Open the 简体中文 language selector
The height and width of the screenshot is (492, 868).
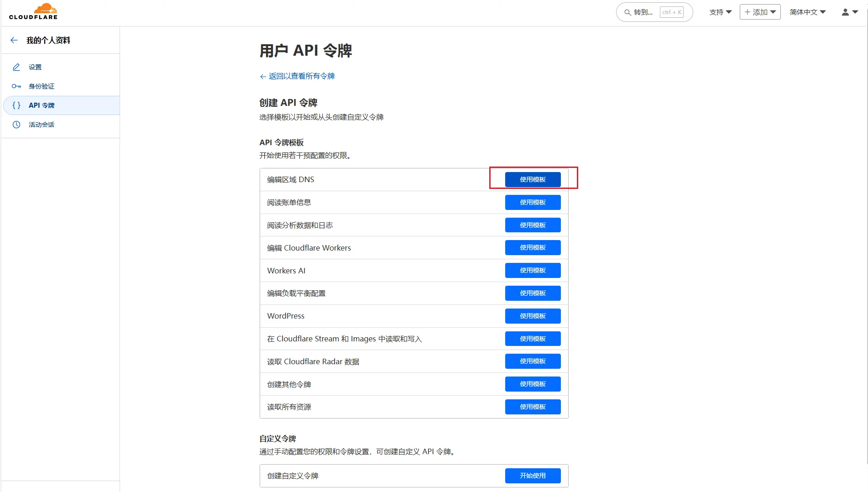click(808, 12)
